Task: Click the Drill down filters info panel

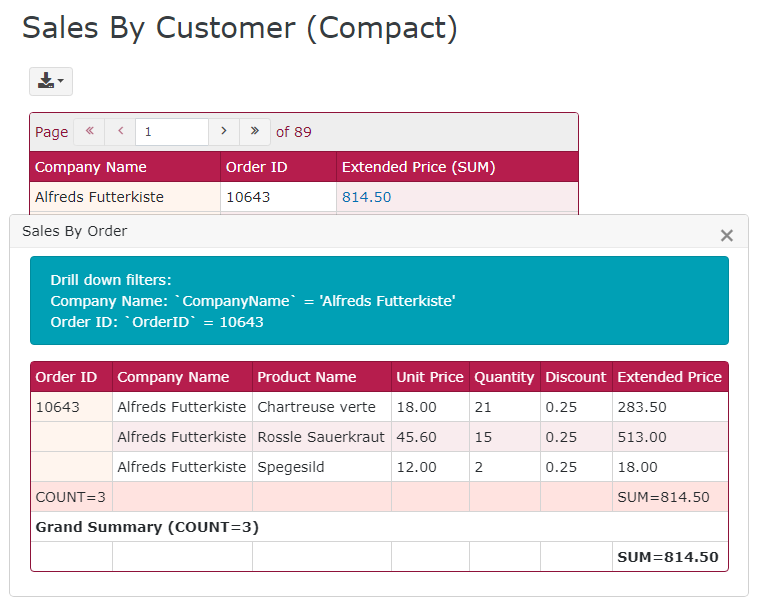Action: pos(379,301)
